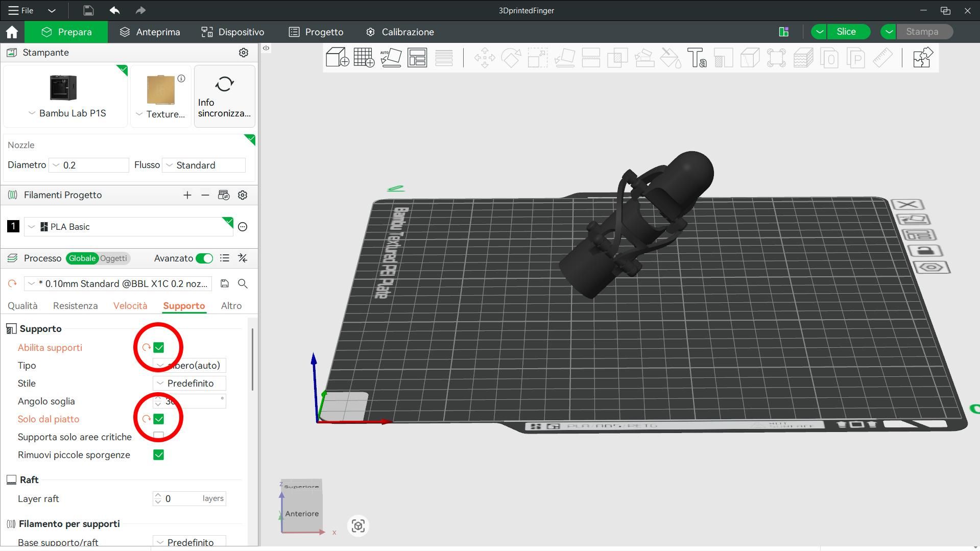Click the Layer raft value field
Viewport: 980px width, 551px height.
[x=189, y=498]
